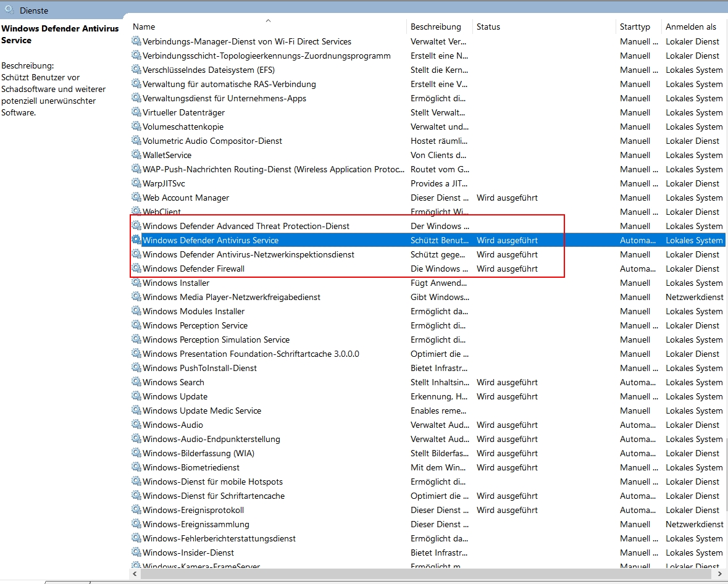Click gear icon of Verschlüsselndes Dateisystem (EFS)

pos(136,70)
